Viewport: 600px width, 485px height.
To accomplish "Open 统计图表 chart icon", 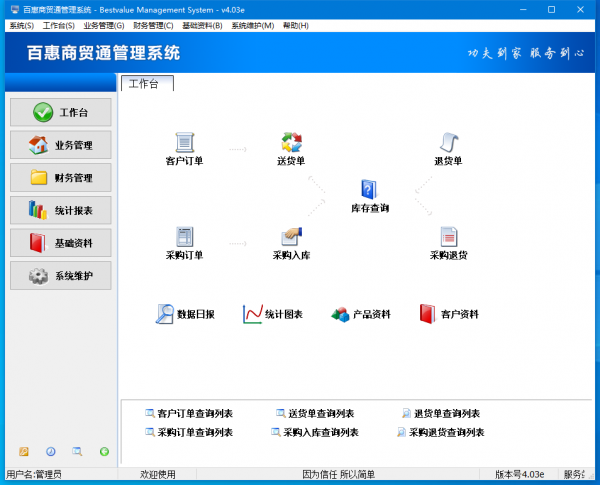I will 253,314.
